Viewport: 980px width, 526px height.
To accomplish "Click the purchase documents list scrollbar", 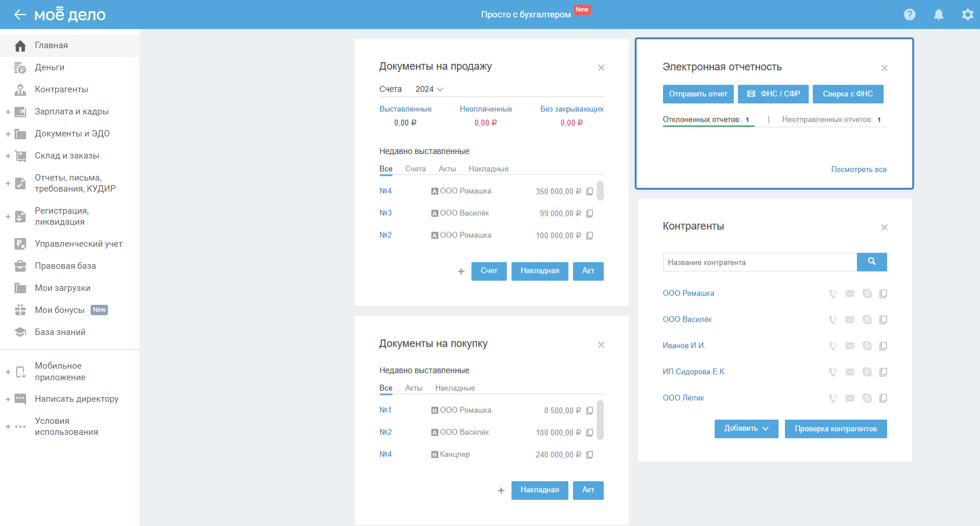I will click(x=600, y=420).
